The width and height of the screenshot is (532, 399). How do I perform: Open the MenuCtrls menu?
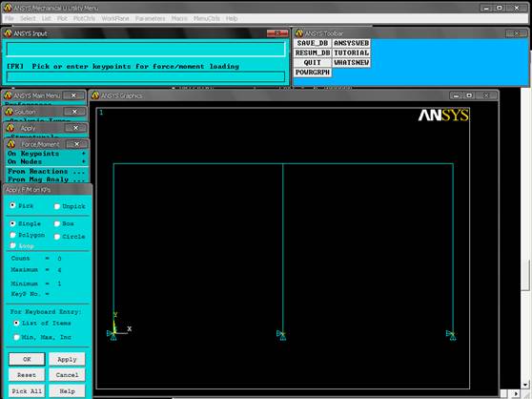[207, 18]
